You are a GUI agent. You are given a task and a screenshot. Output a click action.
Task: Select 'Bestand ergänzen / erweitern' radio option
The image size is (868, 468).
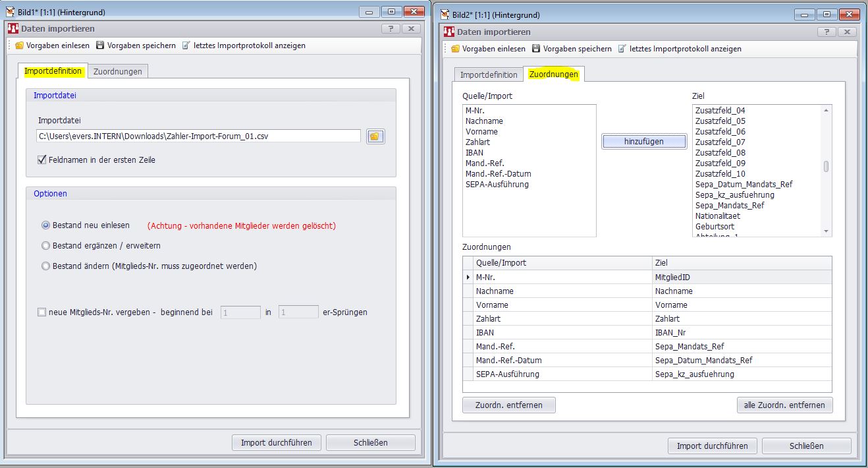coord(45,246)
